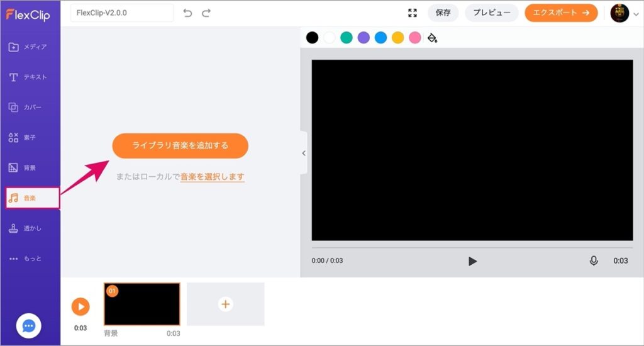
Task: Play the video in preview player
Action: coord(472,261)
